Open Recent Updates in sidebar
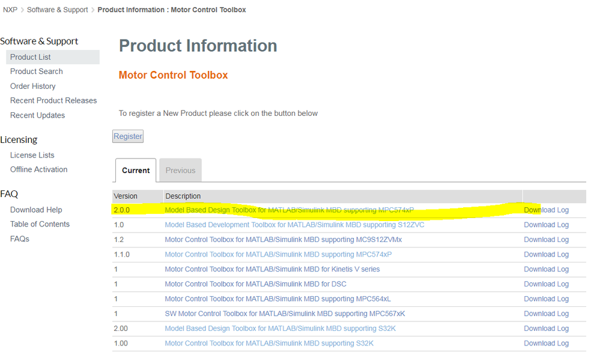Screen dimensions: 600x364 tap(37, 115)
